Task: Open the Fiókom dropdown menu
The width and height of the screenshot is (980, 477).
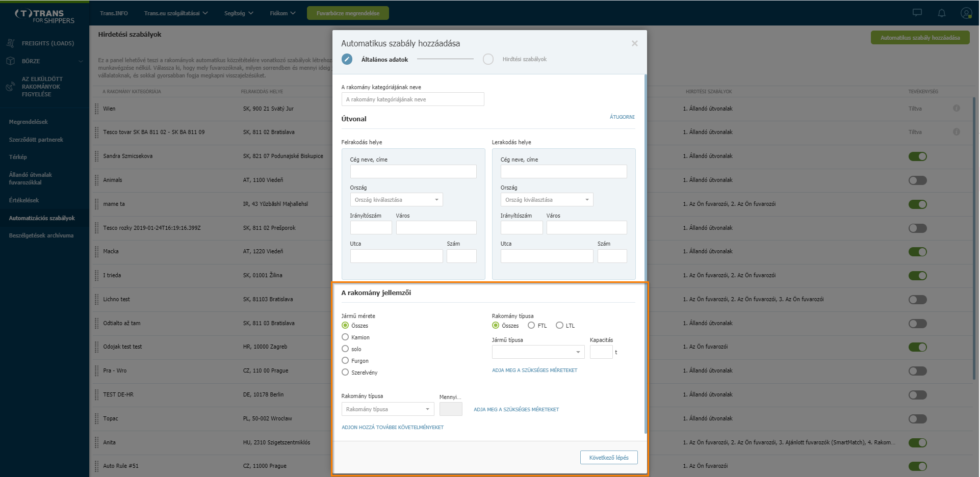Action: (x=282, y=13)
